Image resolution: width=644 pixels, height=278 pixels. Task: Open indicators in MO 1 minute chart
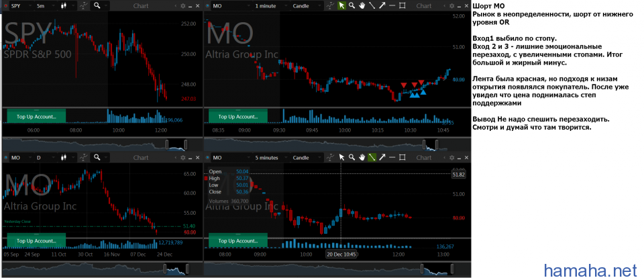pos(330,6)
